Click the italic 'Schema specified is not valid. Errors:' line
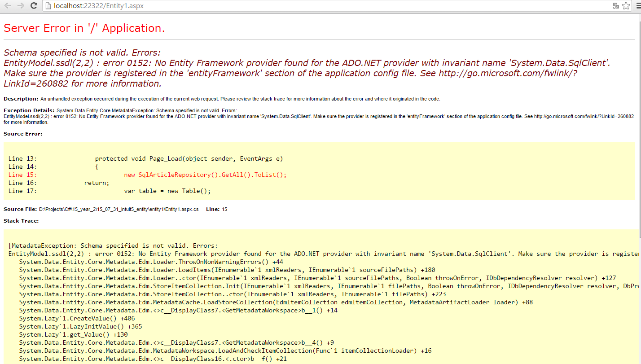Screen dimensions: 641x364 click(82, 53)
